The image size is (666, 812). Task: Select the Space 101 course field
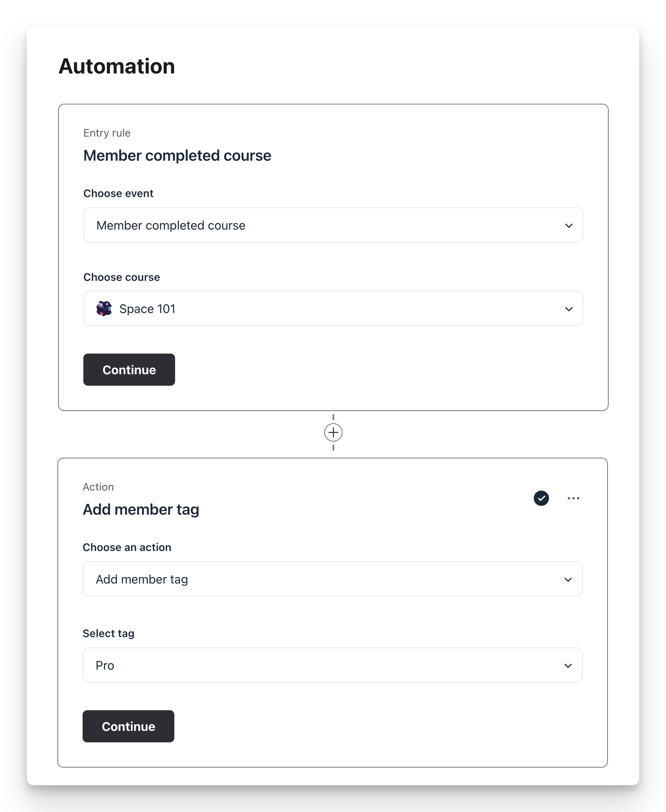pos(333,308)
